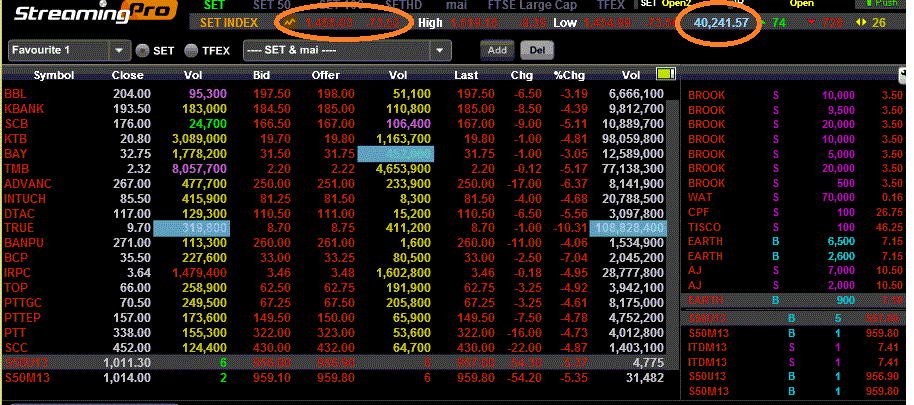Click the EARTH ticker with volume 6,500
The image size is (914, 405).
pyautogui.click(x=705, y=241)
